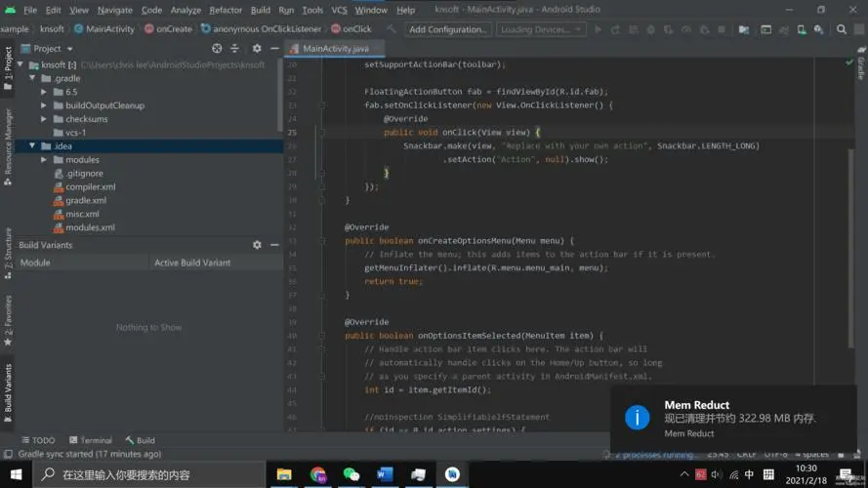Open WeChat from the Windows taskbar
This screenshot has width=868, height=488.
[351, 474]
